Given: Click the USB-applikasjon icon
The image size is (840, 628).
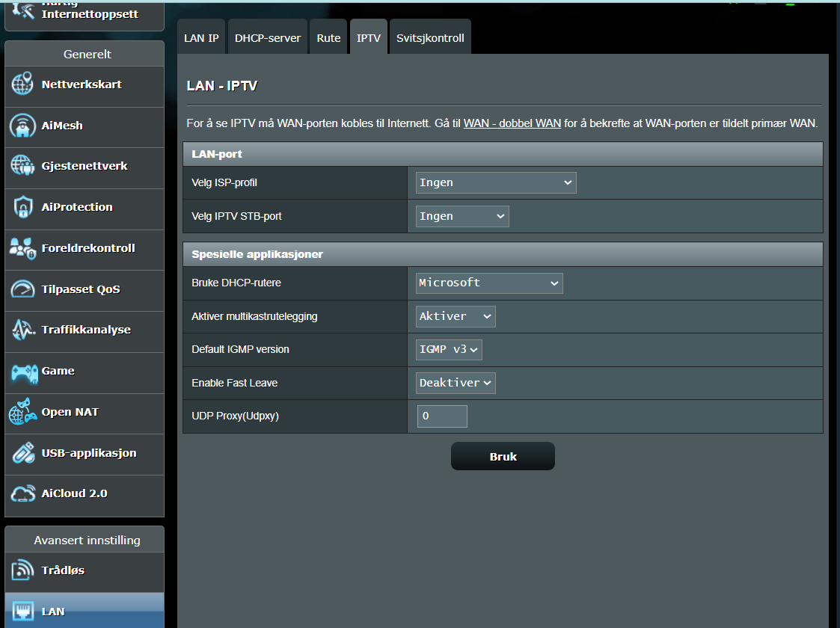Looking at the screenshot, I should pos(22,453).
